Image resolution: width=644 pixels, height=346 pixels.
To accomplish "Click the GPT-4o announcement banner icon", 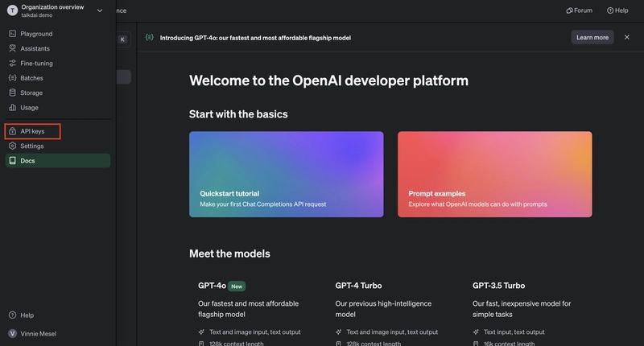I will coord(150,37).
